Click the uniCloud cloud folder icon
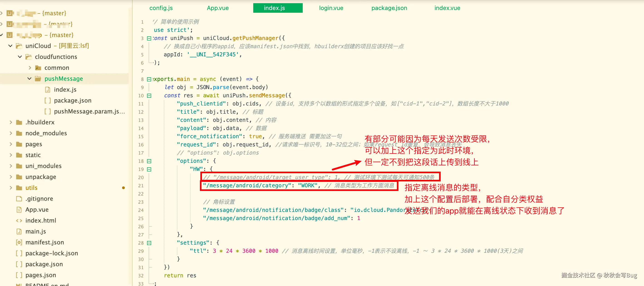The image size is (644, 286). click(19, 46)
